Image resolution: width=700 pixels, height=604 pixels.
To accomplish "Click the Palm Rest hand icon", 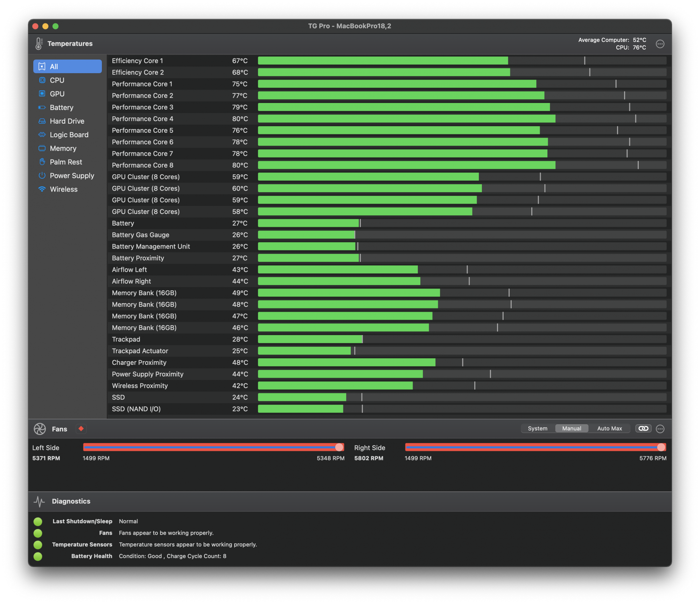I will pyautogui.click(x=42, y=162).
